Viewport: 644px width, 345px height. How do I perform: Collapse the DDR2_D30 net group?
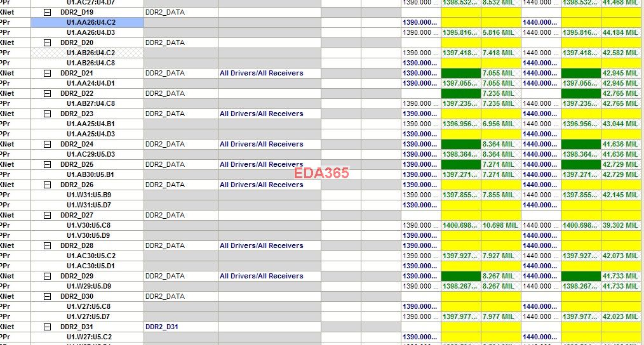pos(47,296)
